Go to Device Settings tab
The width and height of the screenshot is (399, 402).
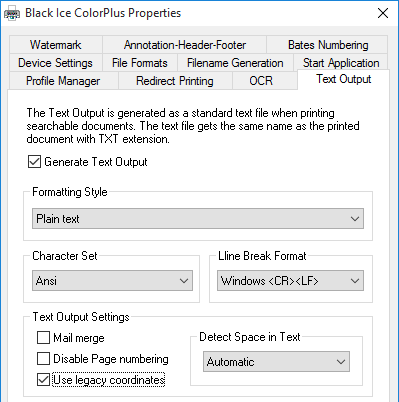(x=55, y=63)
